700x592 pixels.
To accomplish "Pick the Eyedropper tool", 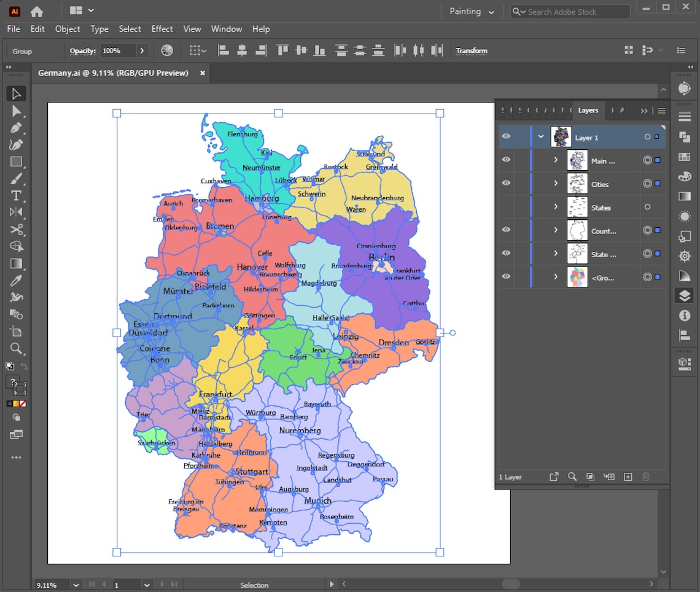I will click(16, 281).
